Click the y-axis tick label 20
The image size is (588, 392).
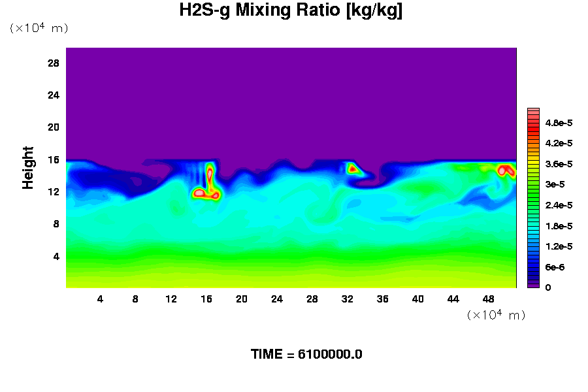point(54,127)
